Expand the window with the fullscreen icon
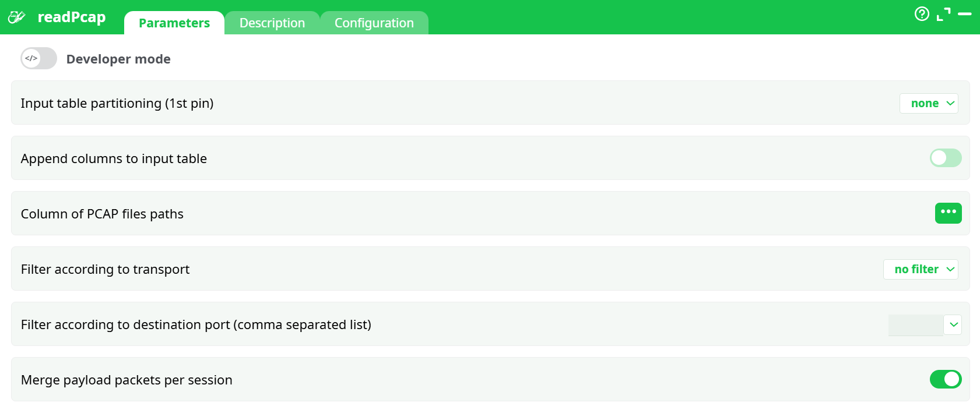This screenshot has height=406, width=980. tap(943, 14)
